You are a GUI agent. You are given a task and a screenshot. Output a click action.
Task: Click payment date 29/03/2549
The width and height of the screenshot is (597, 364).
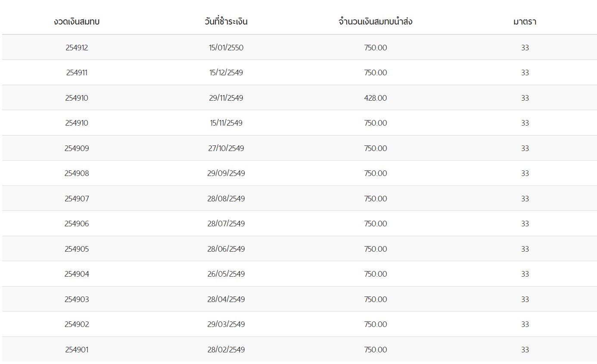[x=226, y=324]
